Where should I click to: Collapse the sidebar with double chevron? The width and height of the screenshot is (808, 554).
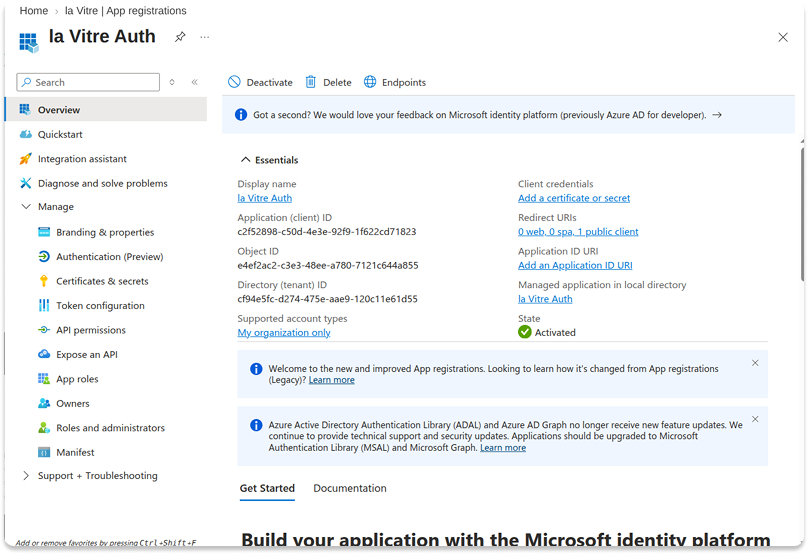pyautogui.click(x=195, y=82)
